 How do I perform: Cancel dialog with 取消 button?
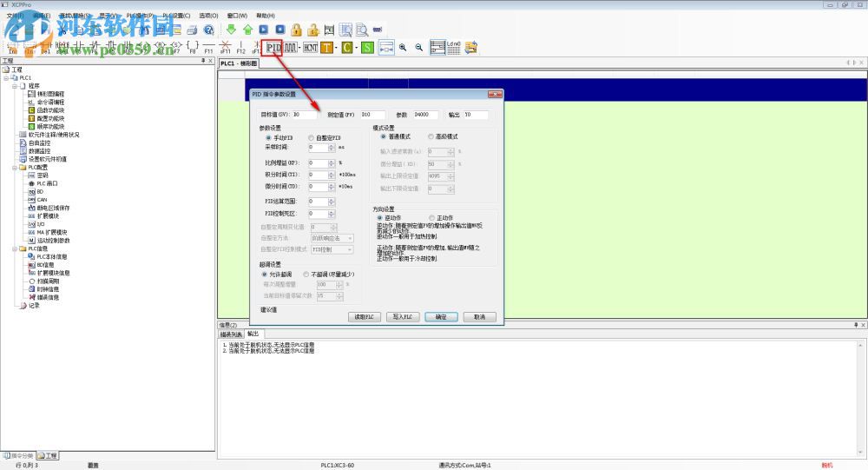(479, 317)
